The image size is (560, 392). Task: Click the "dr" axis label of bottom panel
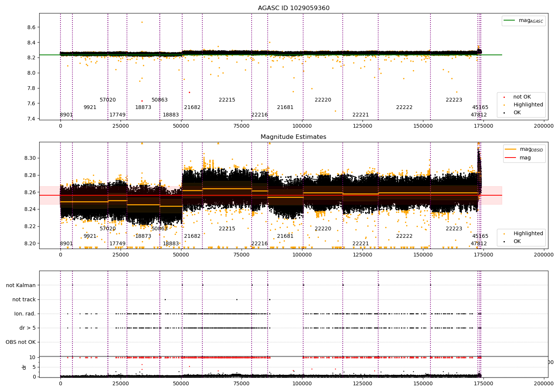pos(24,367)
